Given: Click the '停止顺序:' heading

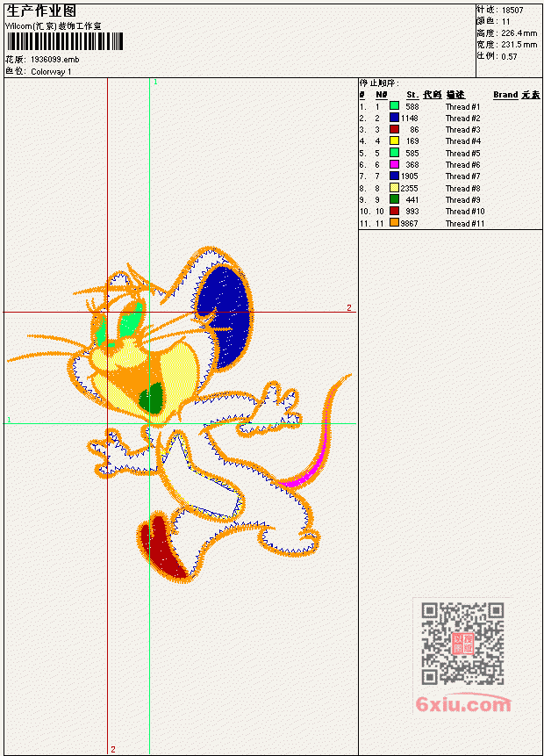Looking at the screenshot, I should click(379, 83).
